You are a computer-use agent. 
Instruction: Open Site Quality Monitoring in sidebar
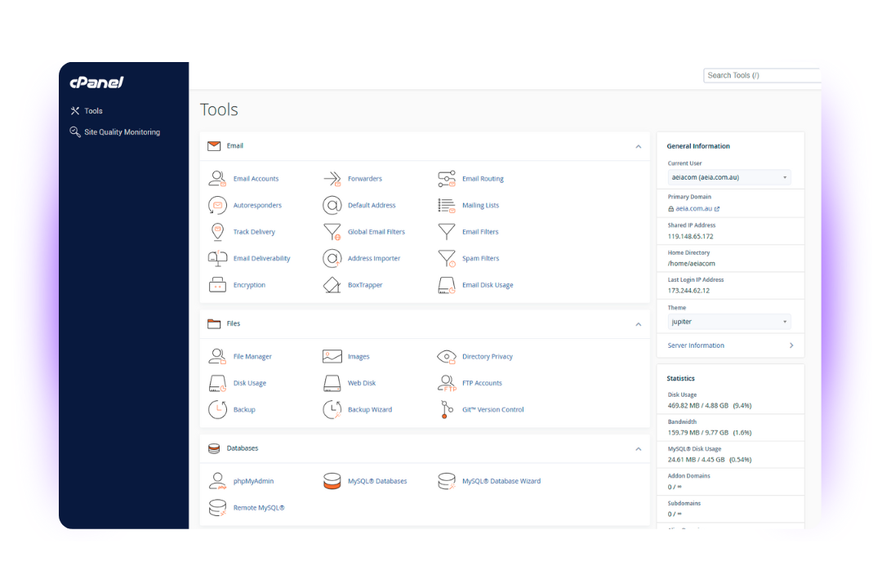[122, 132]
